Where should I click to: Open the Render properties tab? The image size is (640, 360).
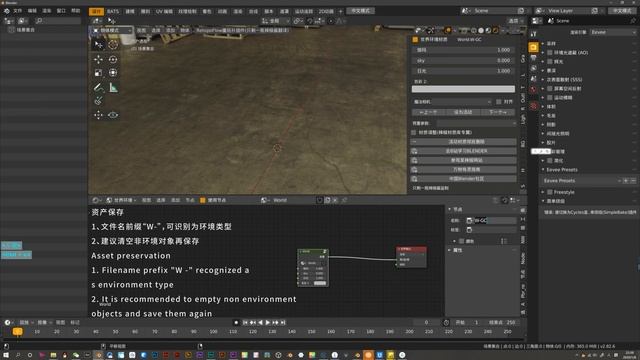[533, 48]
